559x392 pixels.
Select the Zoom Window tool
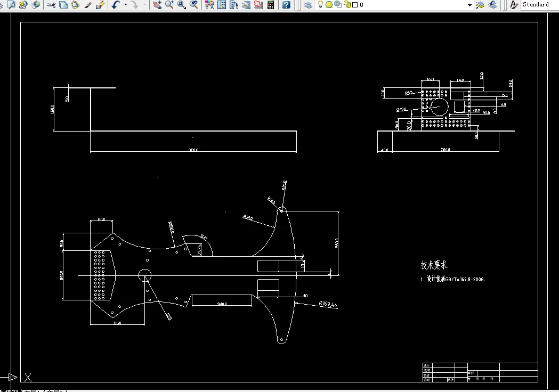182,5
